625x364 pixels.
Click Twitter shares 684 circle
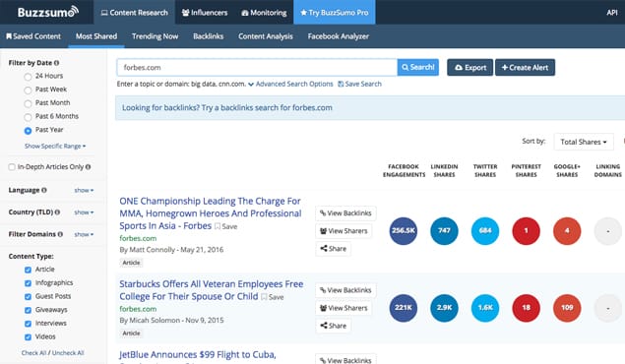(x=485, y=231)
